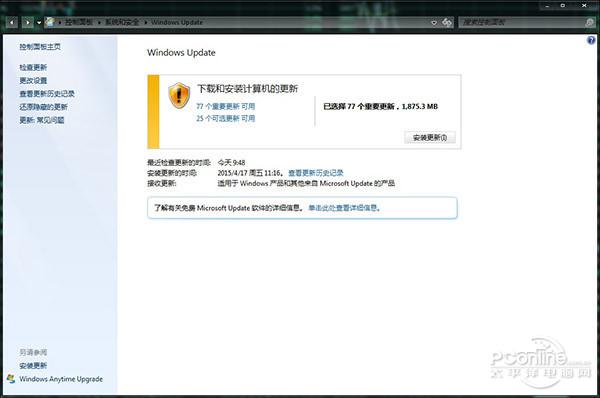
Task: Open 控制面板主页 link in sidebar
Action: (x=40, y=47)
